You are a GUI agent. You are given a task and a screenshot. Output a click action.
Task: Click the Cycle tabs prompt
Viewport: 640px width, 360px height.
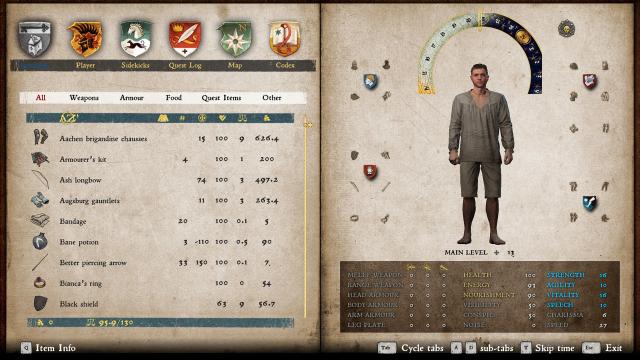411,348
